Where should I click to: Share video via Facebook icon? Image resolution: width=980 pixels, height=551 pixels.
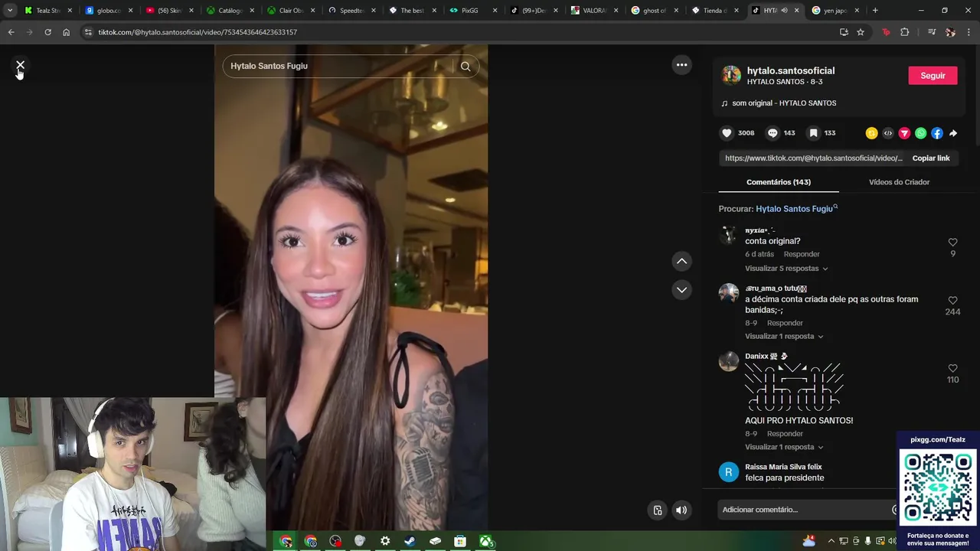tap(937, 133)
